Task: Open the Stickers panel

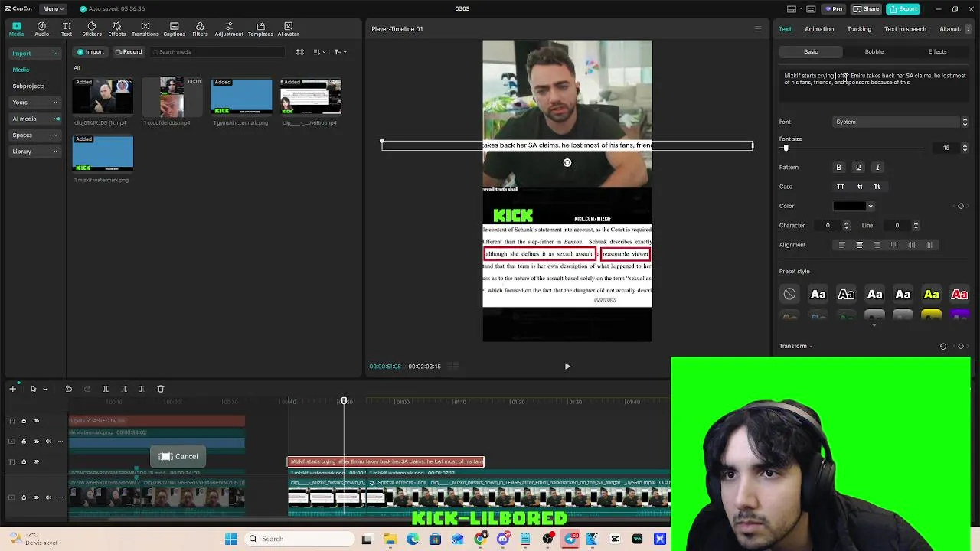Action: click(92, 29)
